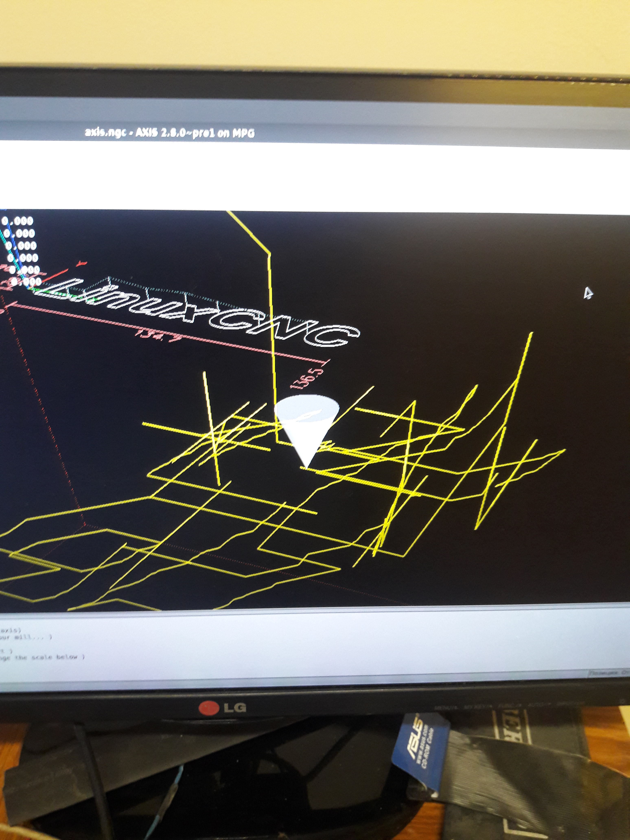The image size is (630, 840).
Task: Click the red arrow axis origin marker
Action: 81,263
